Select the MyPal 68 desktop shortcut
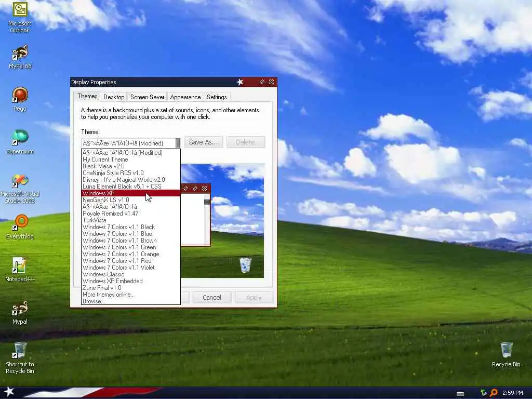Viewport: 532px width, 399px height. [x=20, y=57]
